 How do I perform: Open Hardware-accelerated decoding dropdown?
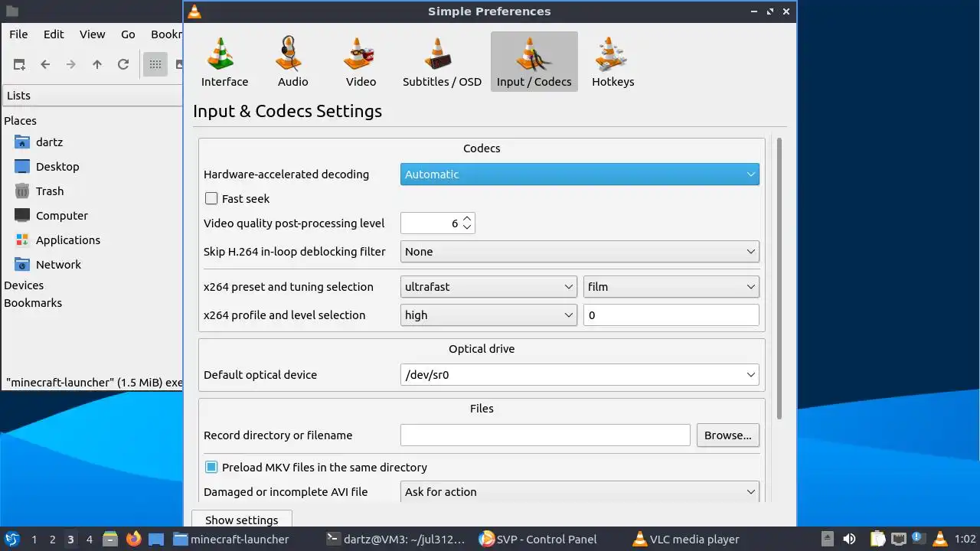tap(580, 174)
